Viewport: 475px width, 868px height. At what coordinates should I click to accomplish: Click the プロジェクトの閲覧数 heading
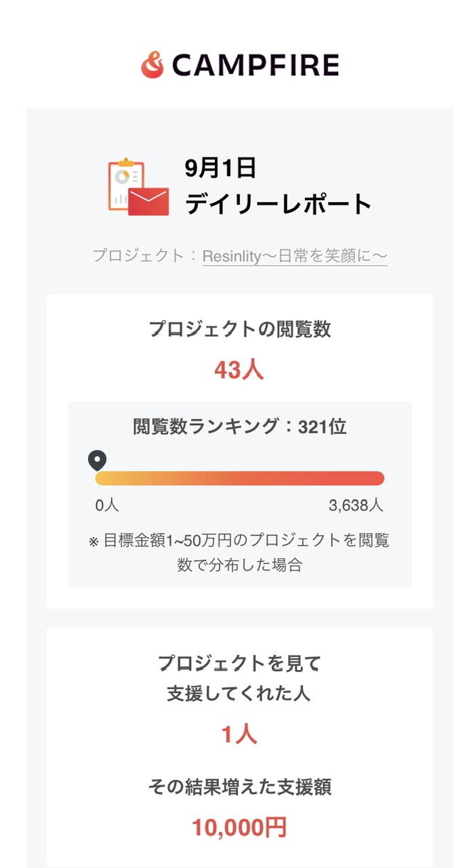point(240,330)
